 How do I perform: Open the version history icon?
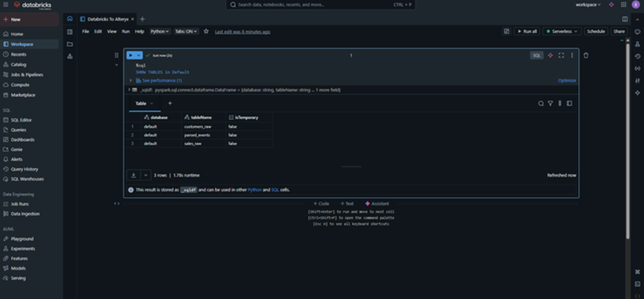click(638, 56)
